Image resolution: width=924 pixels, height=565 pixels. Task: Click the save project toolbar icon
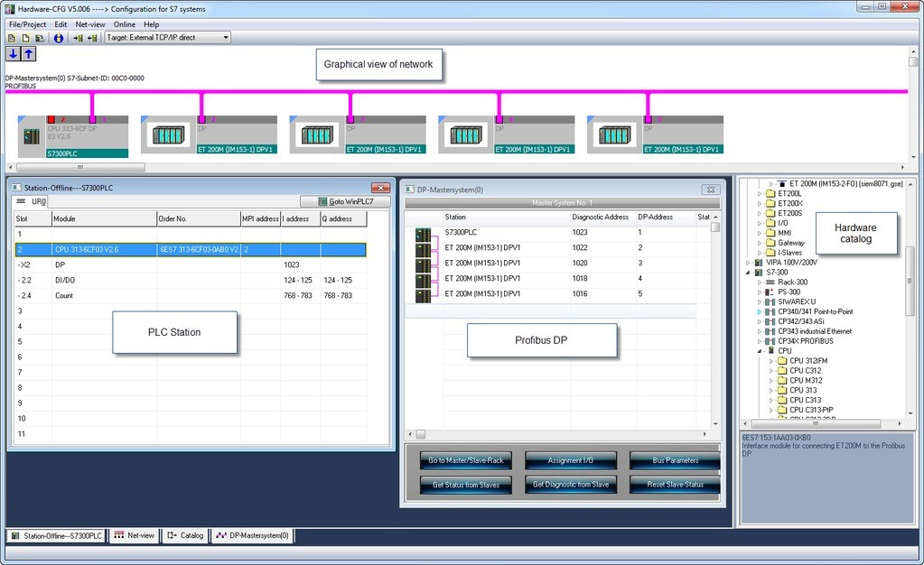[x=38, y=37]
